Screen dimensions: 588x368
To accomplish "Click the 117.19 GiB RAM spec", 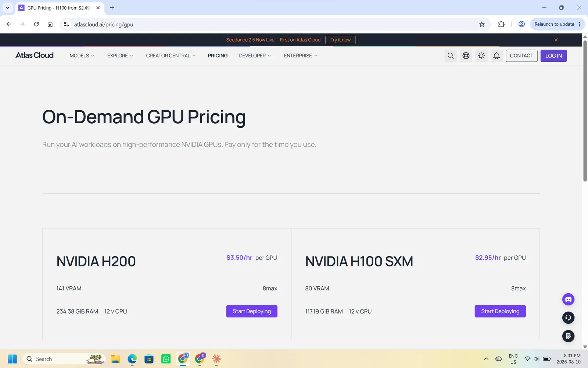I will pyautogui.click(x=324, y=311).
